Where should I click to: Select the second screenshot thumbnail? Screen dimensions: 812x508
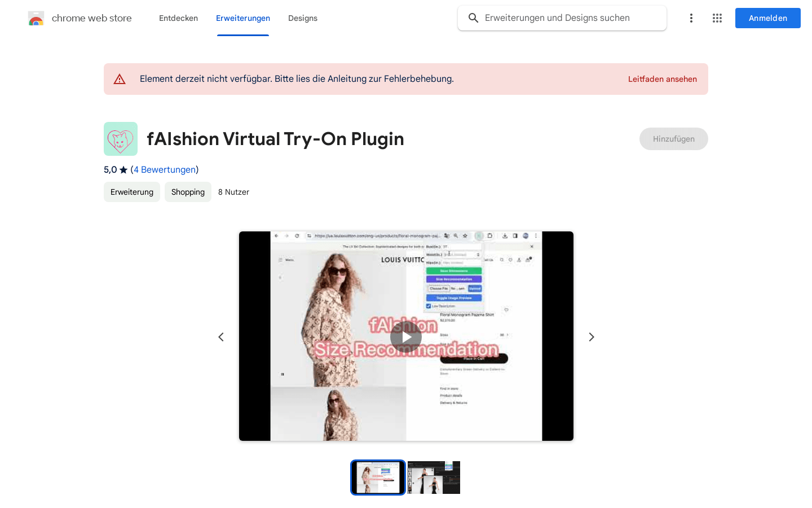click(x=434, y=478)
